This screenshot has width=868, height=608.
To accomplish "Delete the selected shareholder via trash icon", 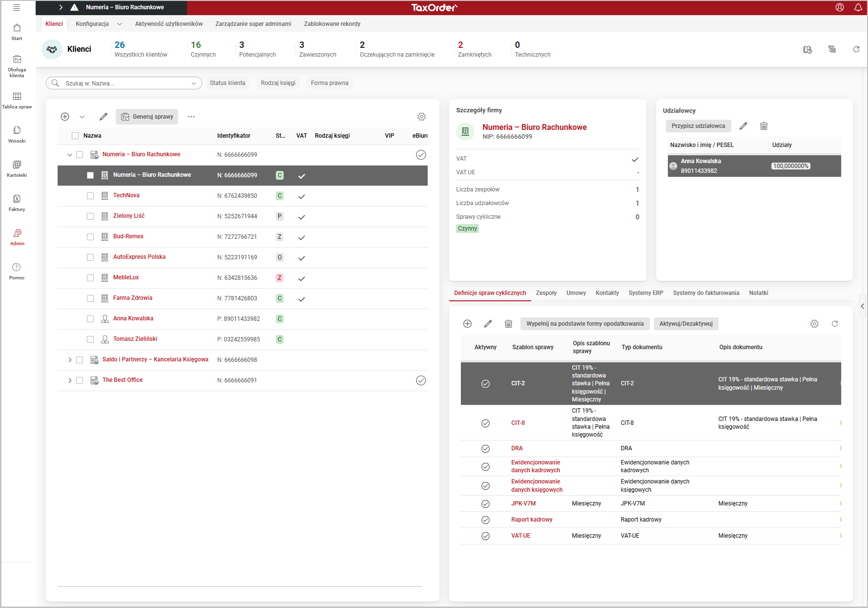I will click(x=764, y=126).
